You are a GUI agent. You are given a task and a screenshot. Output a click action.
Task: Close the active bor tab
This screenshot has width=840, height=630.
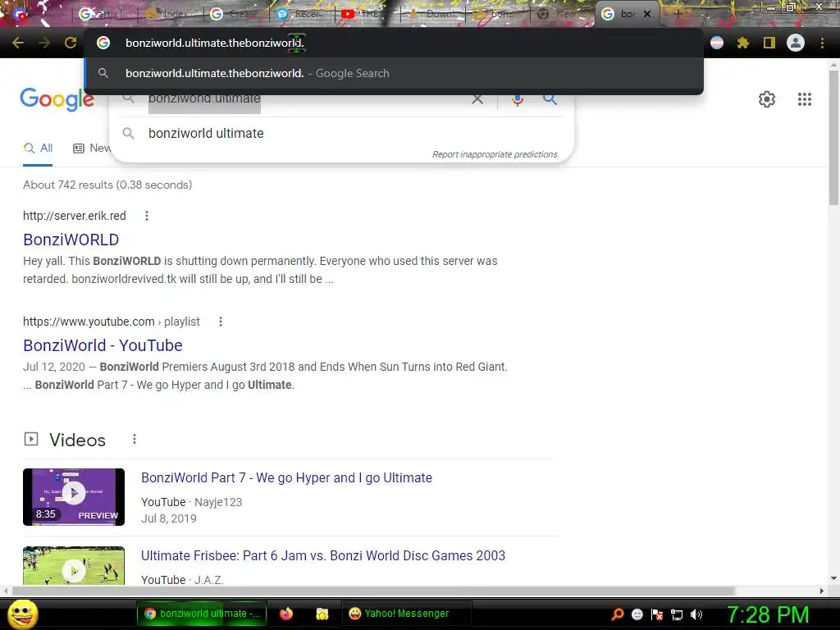647,14
